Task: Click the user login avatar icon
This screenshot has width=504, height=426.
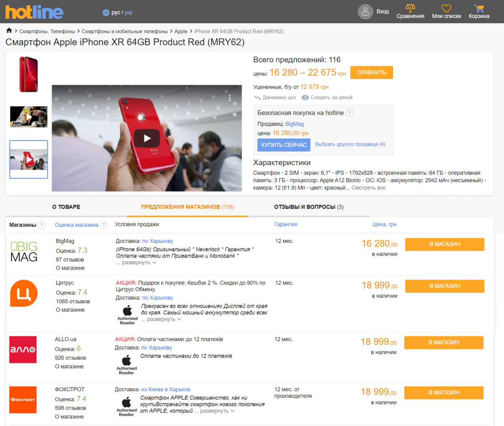Action: pyautogui.click(x=365, y=12)
